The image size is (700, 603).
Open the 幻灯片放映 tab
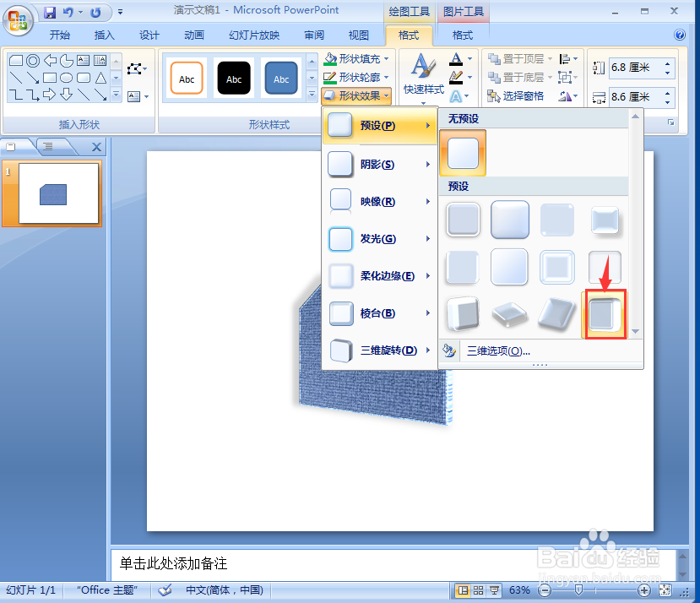[253, 35]
